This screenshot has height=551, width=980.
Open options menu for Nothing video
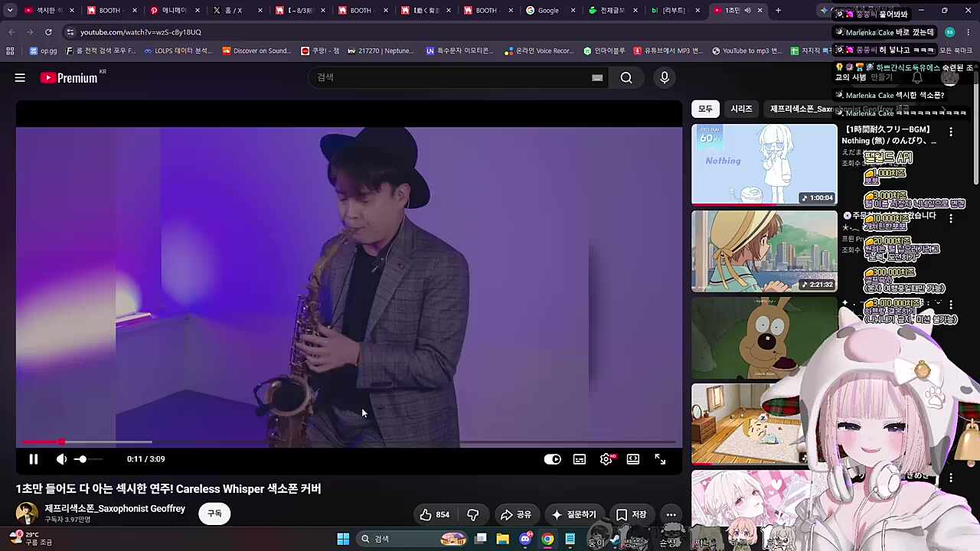tap(951, 132)
